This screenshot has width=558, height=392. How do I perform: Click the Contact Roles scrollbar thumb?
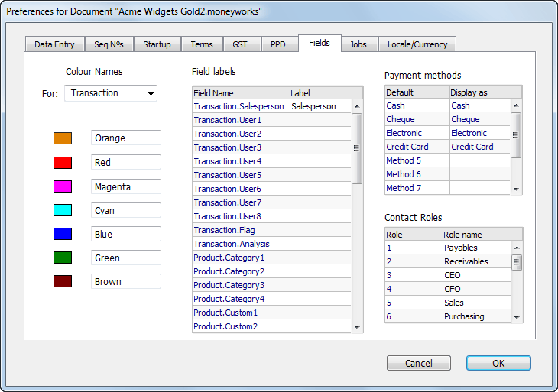517,263
